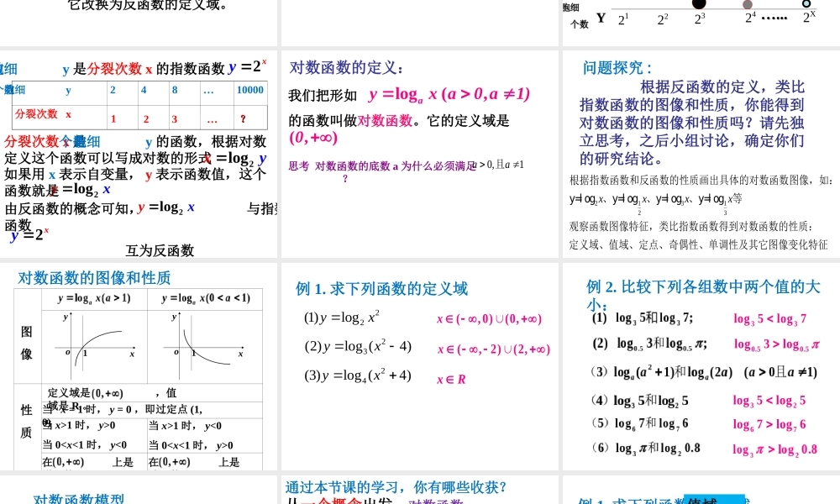Open the 例1.求下列函数的定义域 slide thumbnail
This screenshot has height=504, width=840.
point(419,367)
